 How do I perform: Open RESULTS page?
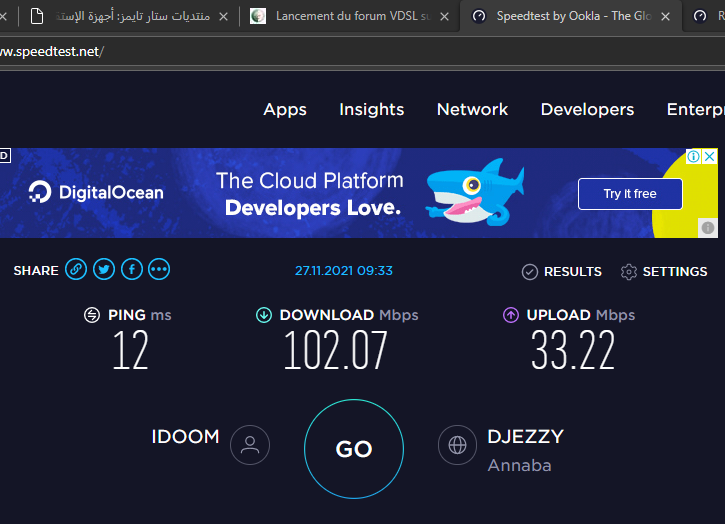(562, 272)
